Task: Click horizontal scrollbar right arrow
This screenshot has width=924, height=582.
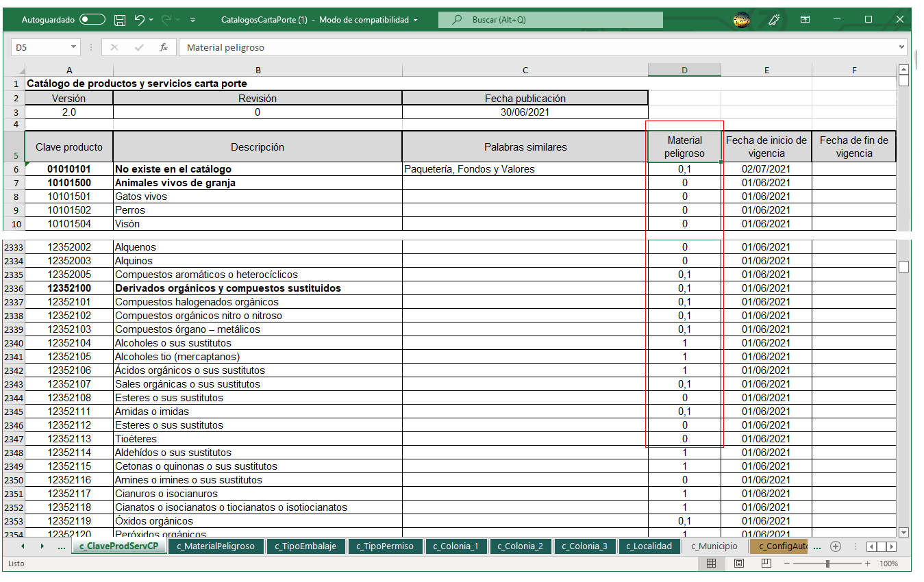Action: (891, 546)
